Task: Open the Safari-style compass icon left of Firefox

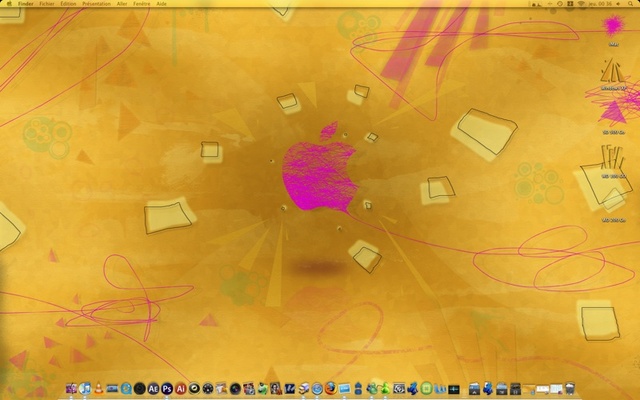Action: [x=317, y=388]
